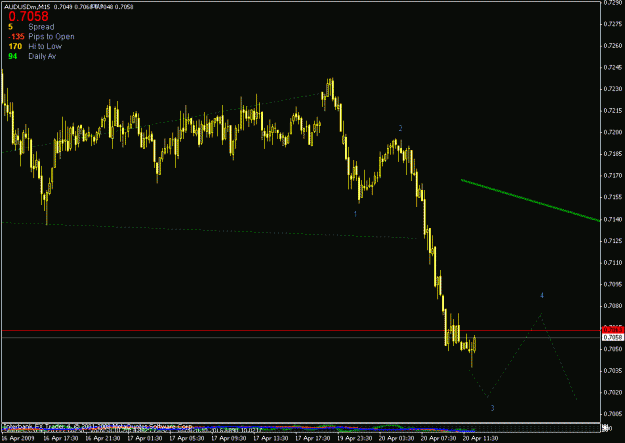Click 0.7080 on the price scale
Viewport: 625px width, 443px height.
pyautogui.click(x=613, y=306)
